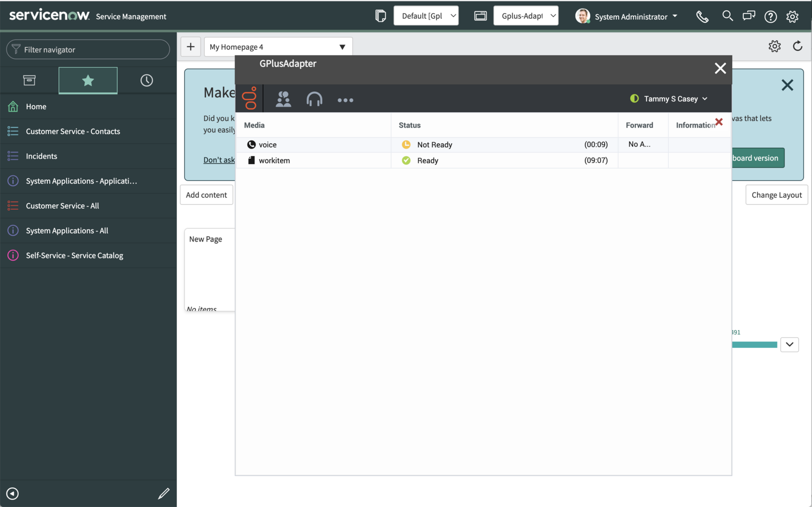The width and height of the screenshot is (812, 507).
Task: Click the Incidents list icon
Action: (x=13, y=156)
